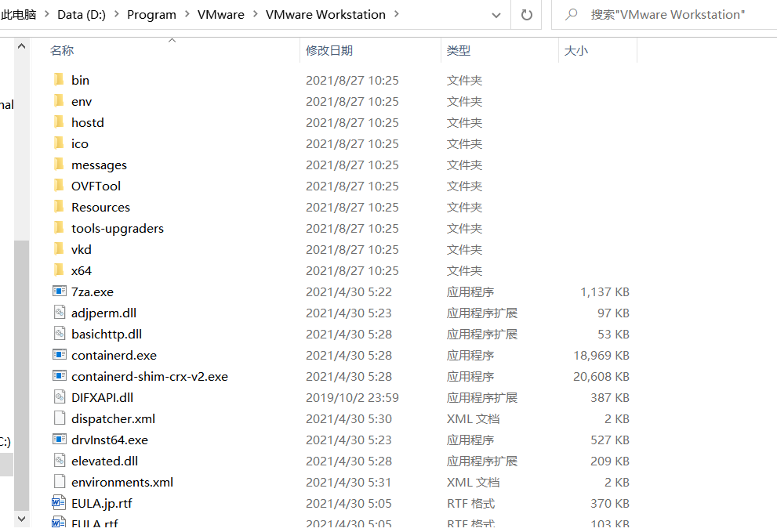Click the RTF 格式 type of EULA.jp.rtf
Viewport: 777px width, 532px height.
470,503
